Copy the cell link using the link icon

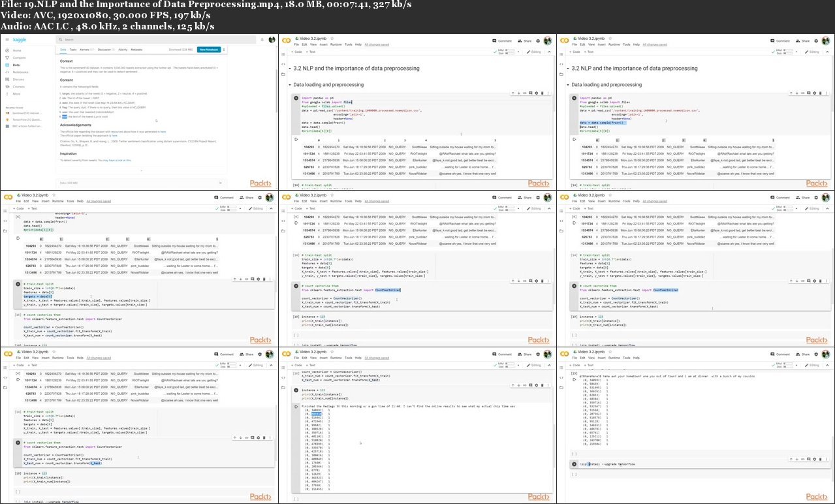coord(524,93)
